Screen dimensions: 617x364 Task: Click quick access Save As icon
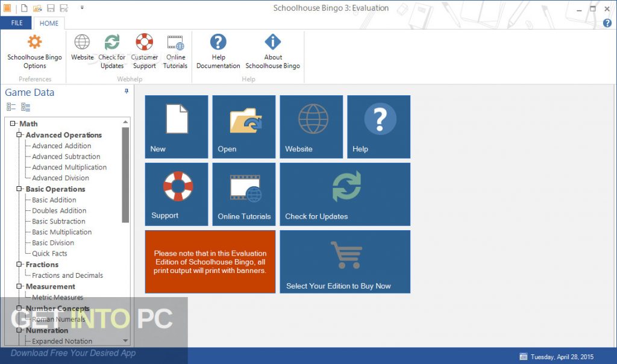[64, 8]
